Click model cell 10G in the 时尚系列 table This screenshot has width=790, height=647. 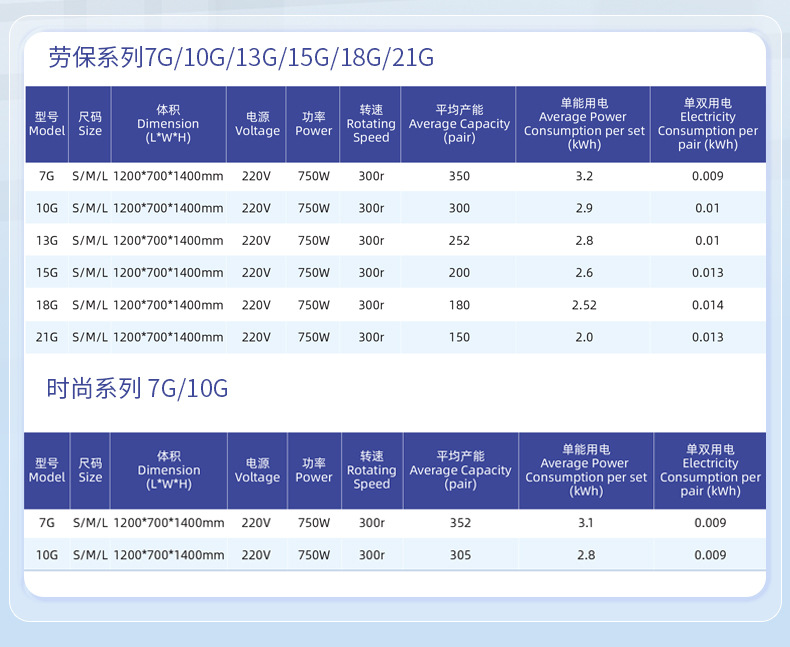[x=47, y=555]
